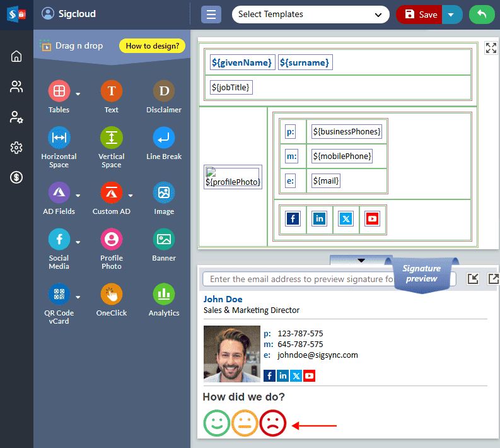Go to the billing dollar sidebar item
500x448 pixels.
(x=16, y=177)
